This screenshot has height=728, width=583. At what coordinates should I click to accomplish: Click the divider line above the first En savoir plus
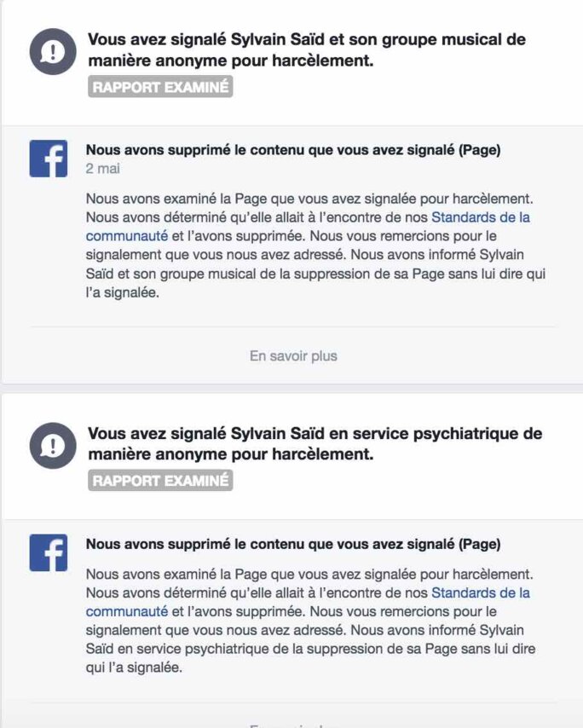point(293,326)
